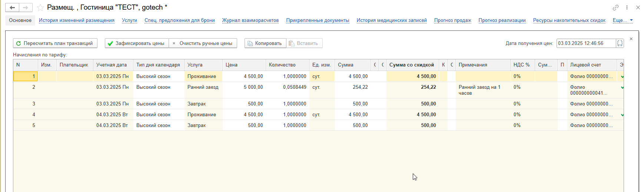
Task: Add the page to favorites via the star
Action: (40, 7)
